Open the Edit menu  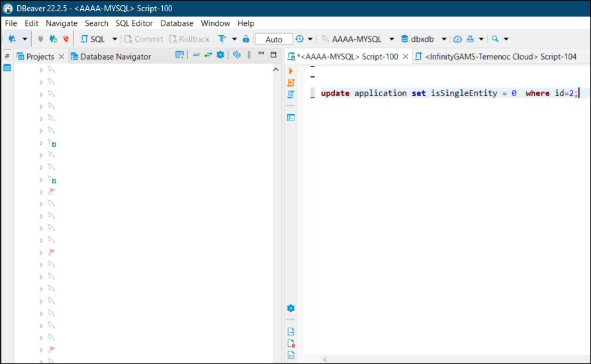[x=31, y=23]
